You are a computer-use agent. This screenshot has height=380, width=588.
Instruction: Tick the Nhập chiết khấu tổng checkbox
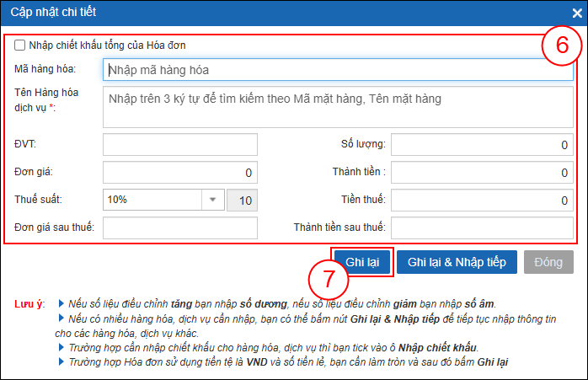tap(20, 45)
